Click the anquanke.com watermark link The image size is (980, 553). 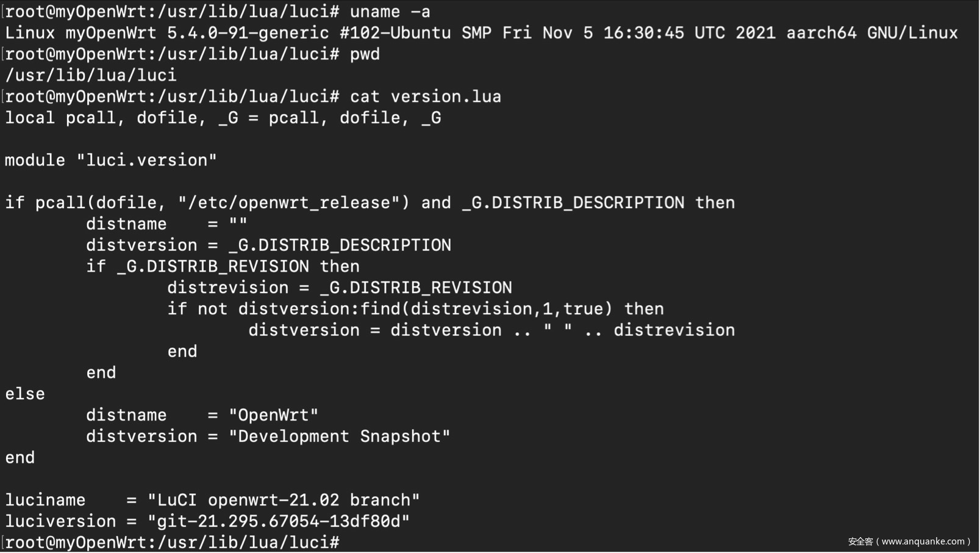click(908, 541)
